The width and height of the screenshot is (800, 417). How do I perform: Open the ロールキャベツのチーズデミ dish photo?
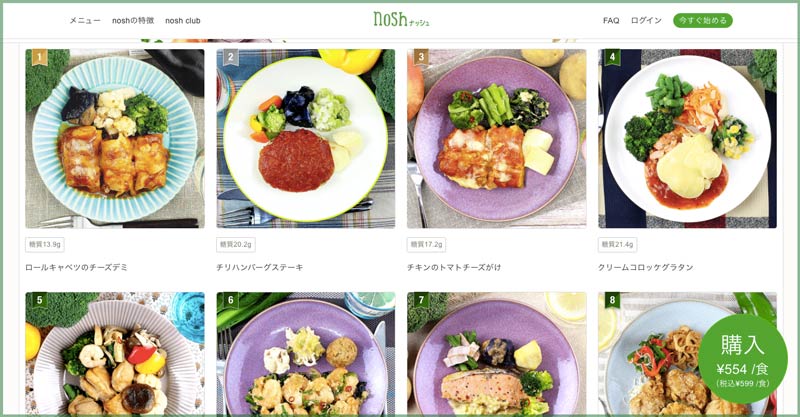tap(115, 138)
